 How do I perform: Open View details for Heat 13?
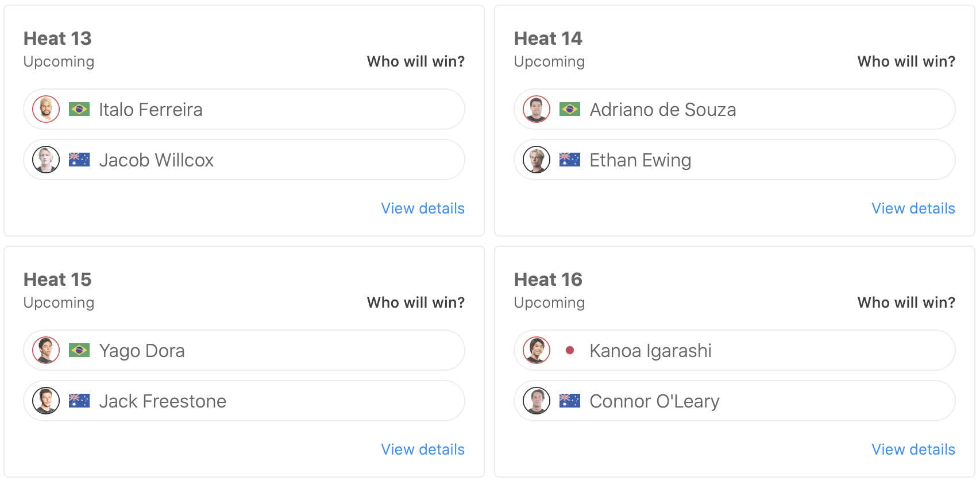(423, 208)
